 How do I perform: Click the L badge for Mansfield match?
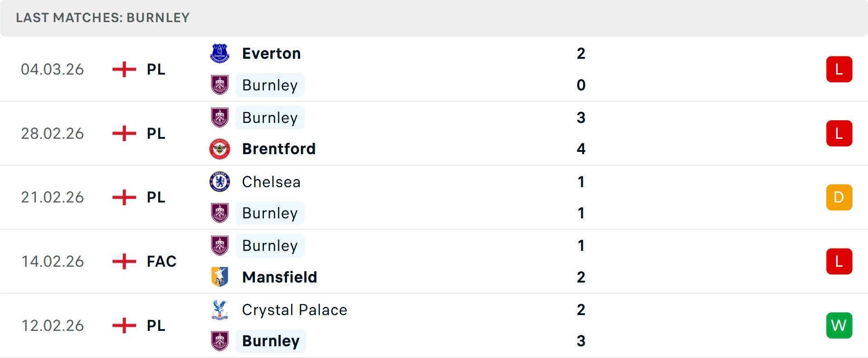click(x=839, y=261)
